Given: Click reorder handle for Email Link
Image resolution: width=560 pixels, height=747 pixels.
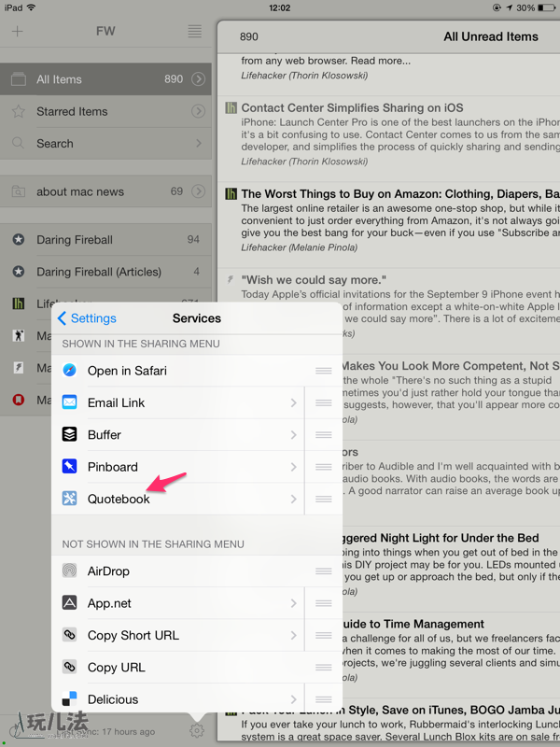Looking at the screenshot, I should pyautogui.click(x=323, y=402).
